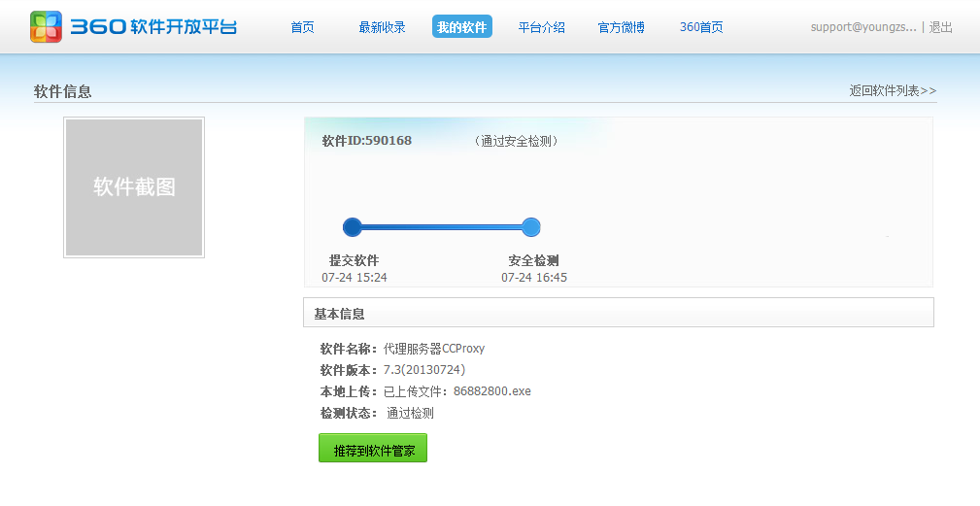Select the version text 7.3(20130724)
Screen dimensions: 980x506
point(424,370)
